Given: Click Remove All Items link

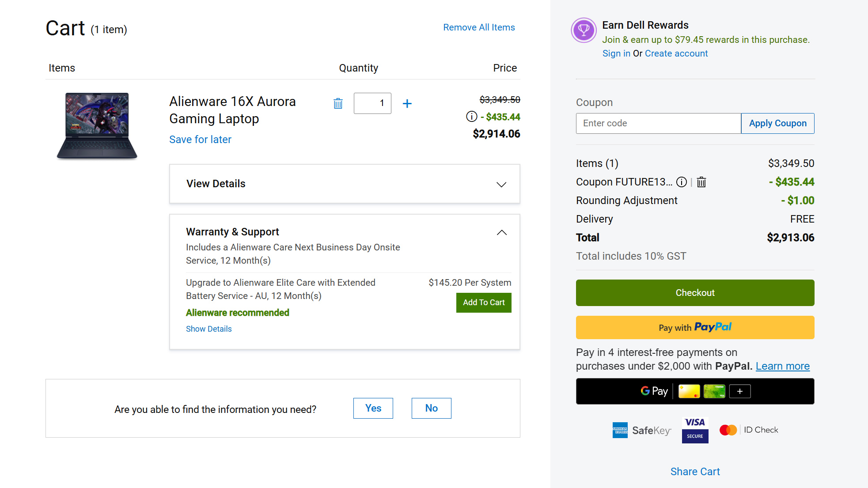Looking at the screenshot, I should click(x=478, y=27).
